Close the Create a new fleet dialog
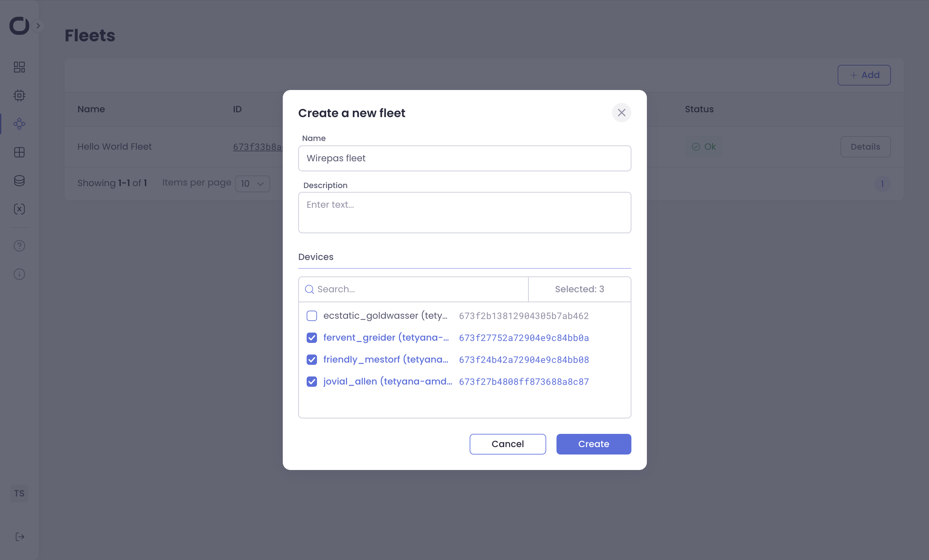The image size is (929, 560). [x=621, y=113]
